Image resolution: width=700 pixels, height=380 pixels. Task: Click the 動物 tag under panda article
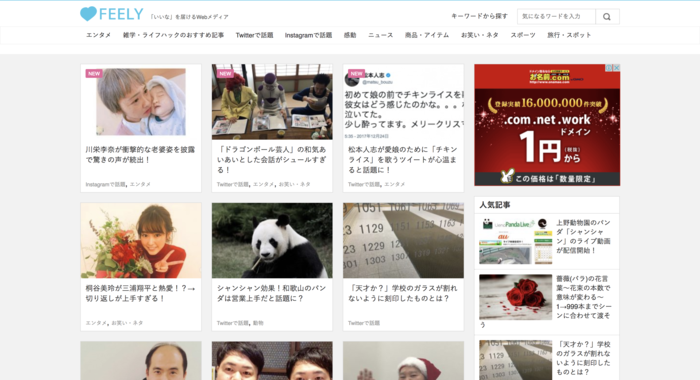point(258,323)
